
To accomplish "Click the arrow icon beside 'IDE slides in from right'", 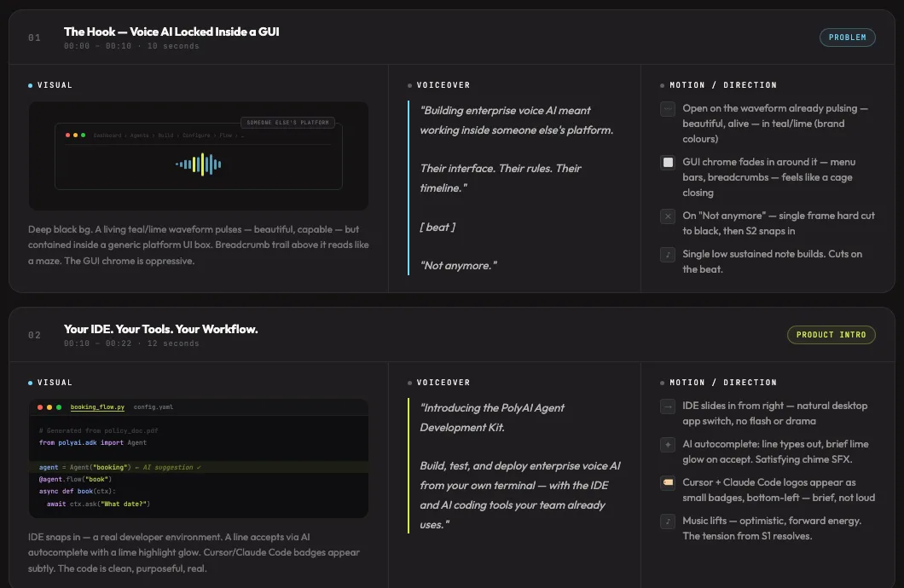I will click(x=668, y=406).
